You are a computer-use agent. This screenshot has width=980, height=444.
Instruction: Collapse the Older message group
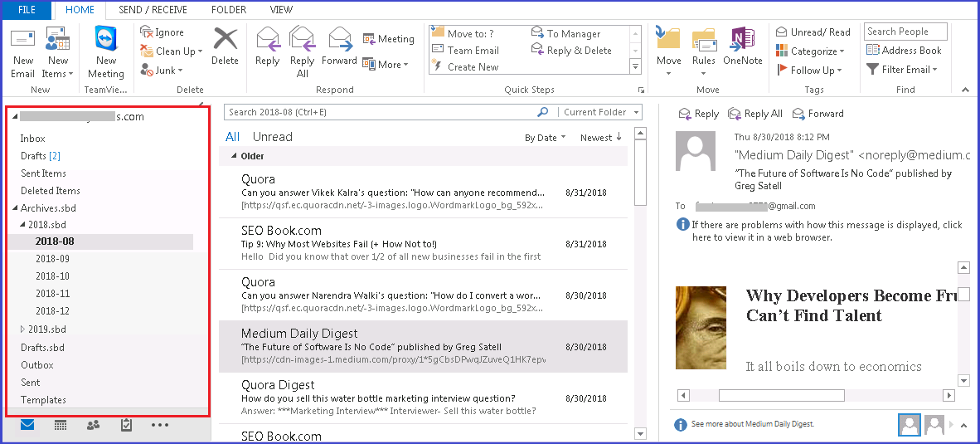point(235,156)
